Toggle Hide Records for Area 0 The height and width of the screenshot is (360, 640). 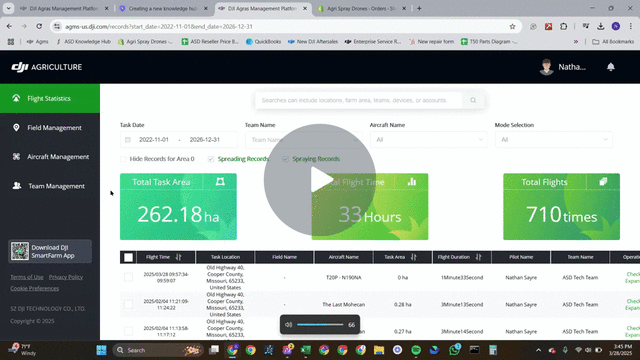click(123, 159)
